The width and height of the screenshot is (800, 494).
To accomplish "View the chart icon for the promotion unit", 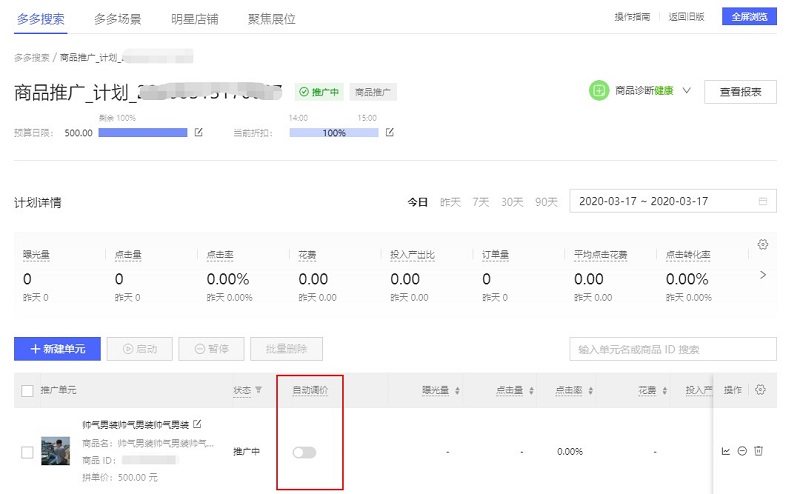I will point(726,452).
